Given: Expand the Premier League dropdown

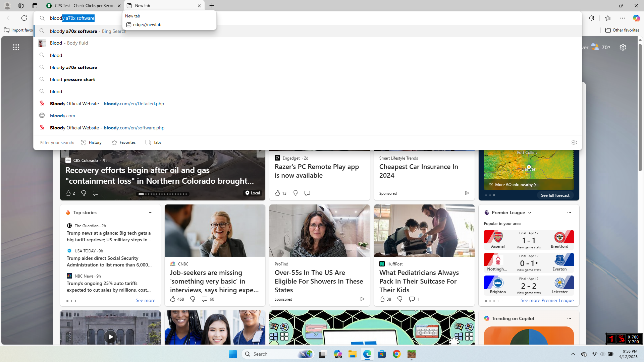Looking at the screenshot, I should (x=530, y=213).
